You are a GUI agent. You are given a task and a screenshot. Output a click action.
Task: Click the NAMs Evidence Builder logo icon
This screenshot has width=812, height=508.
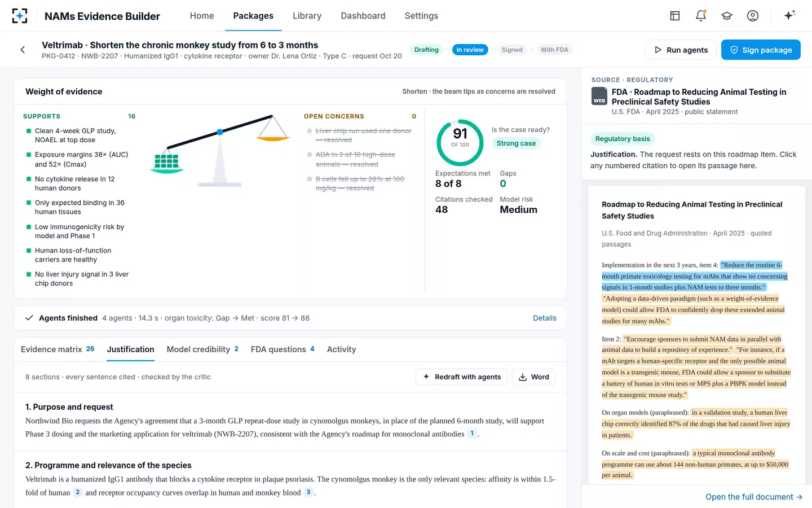[20, 16]
